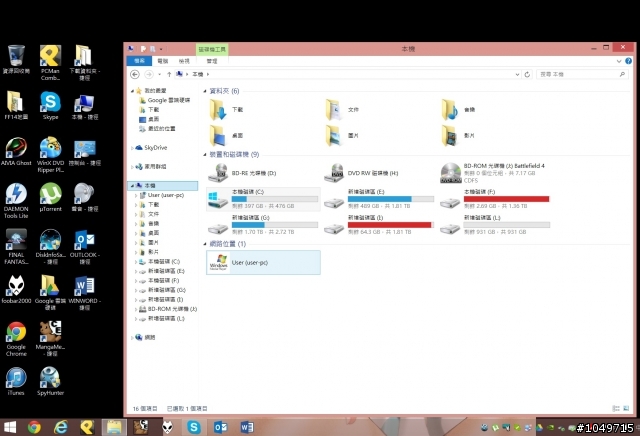Select 最近的位置 in the favorites list
Image resolution: width=640 pixels, height=436 pixels.
click(157, 129)
